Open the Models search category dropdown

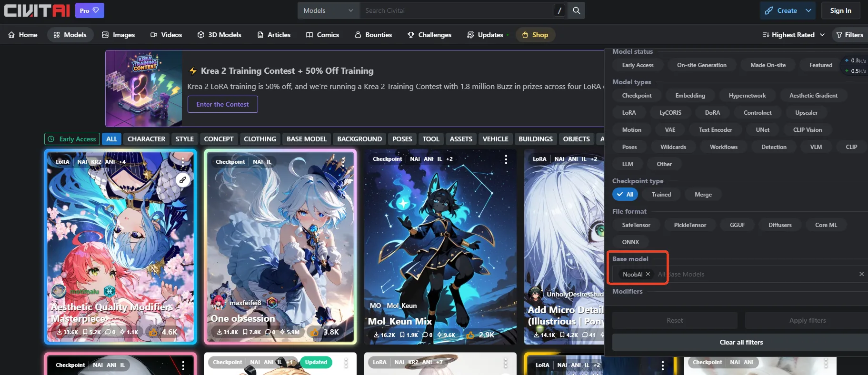[x=329, y=10]
